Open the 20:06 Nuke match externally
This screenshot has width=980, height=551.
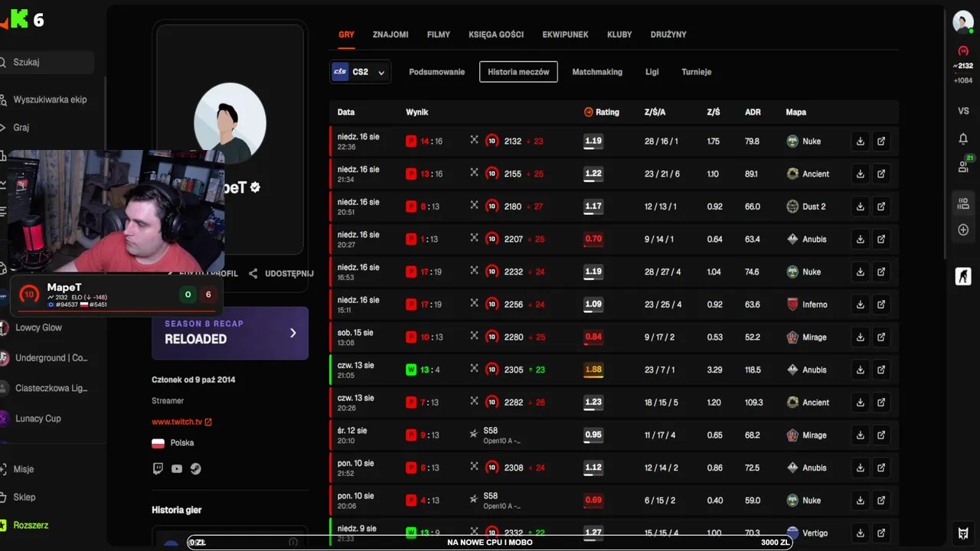pos(881,500)
